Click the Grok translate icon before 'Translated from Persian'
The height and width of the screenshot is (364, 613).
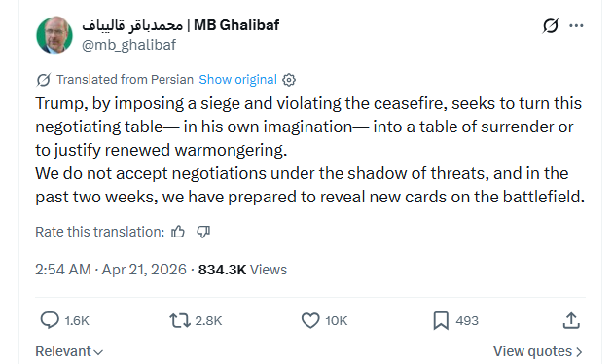tap(44, 80)
